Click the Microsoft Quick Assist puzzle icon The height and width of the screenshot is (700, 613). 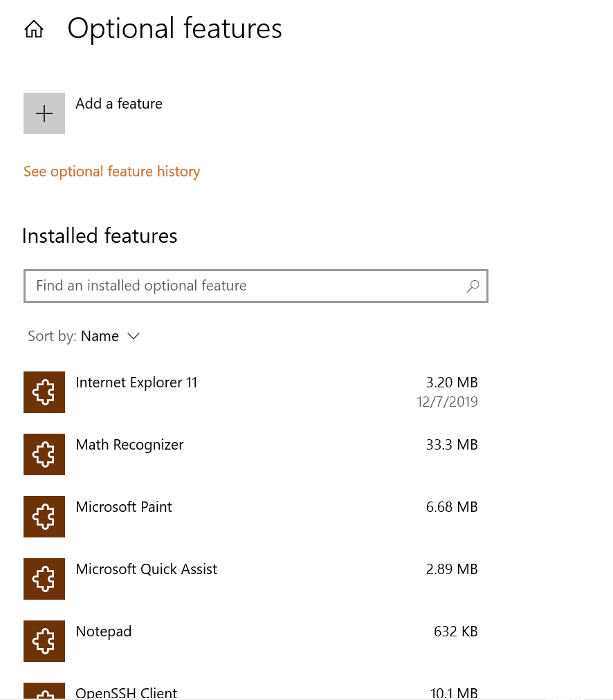tap(44, 578)
